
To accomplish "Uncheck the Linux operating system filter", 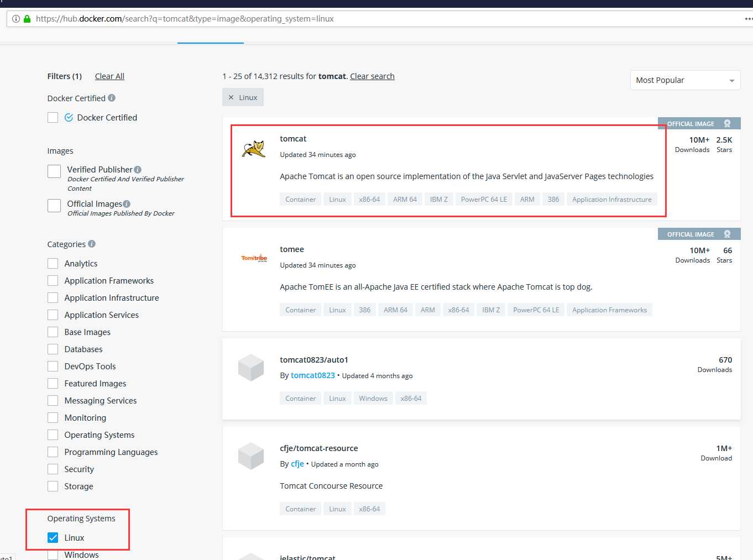I will pos(53,538).
